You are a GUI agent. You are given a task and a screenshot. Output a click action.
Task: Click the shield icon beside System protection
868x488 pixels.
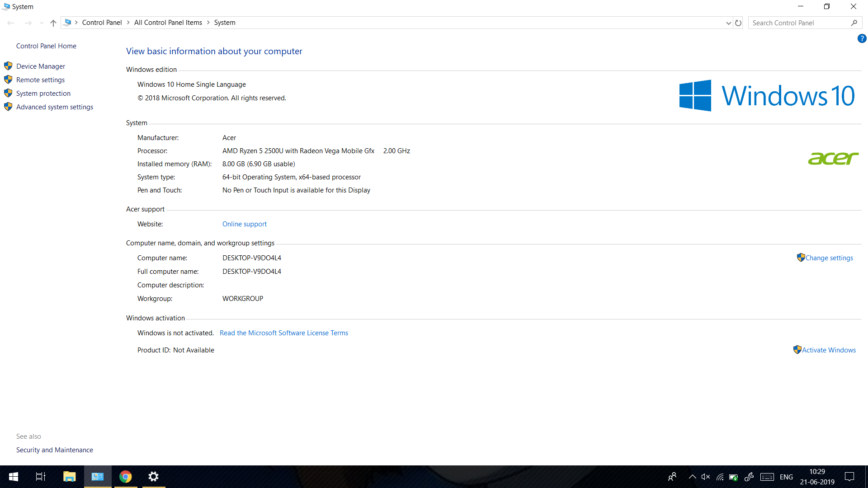point(8,93)
